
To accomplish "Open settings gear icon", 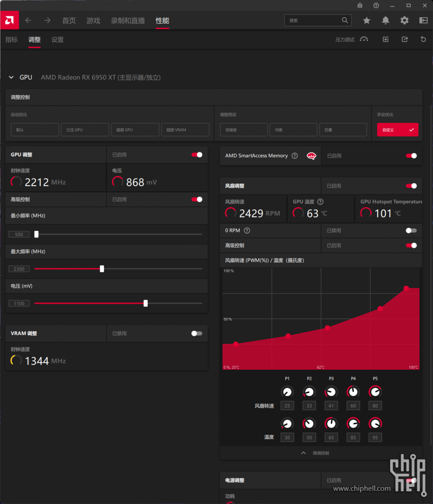I will 404,21.
